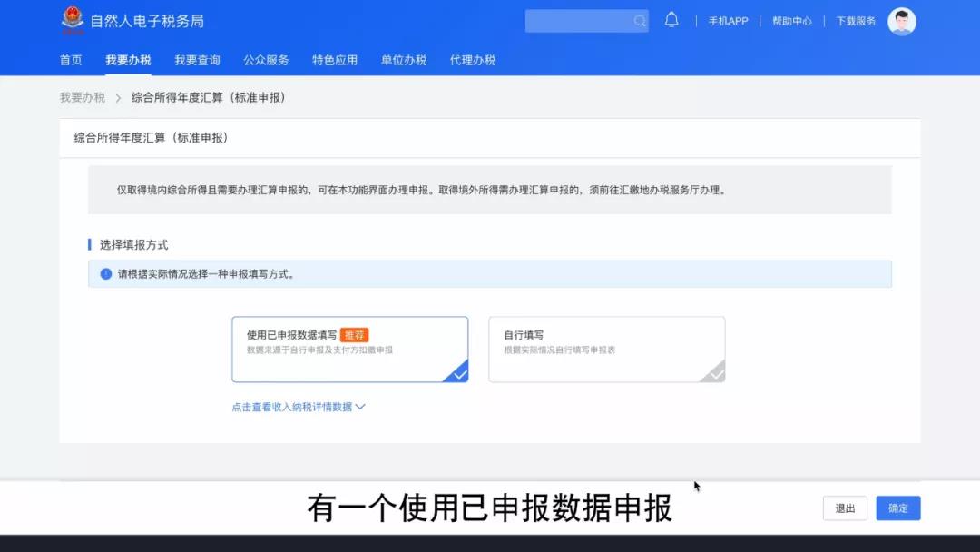Click the 确定 button
Viewport: 980px width, 552px height.
897,508
